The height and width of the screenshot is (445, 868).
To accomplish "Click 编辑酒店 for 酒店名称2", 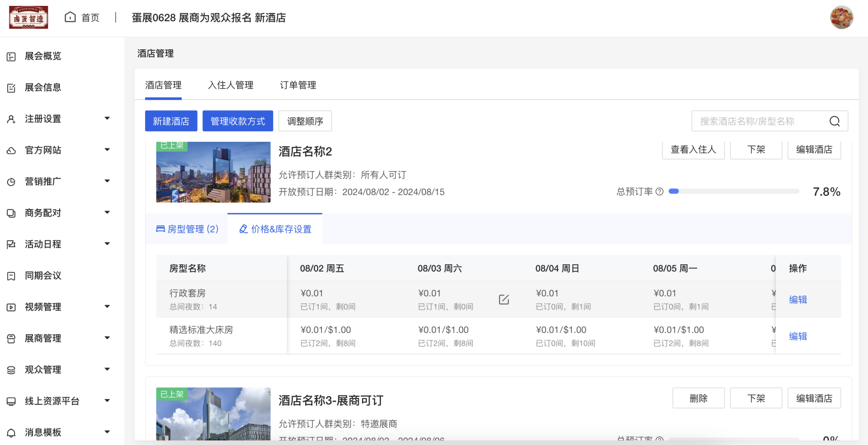I will (x=814, y=150).
